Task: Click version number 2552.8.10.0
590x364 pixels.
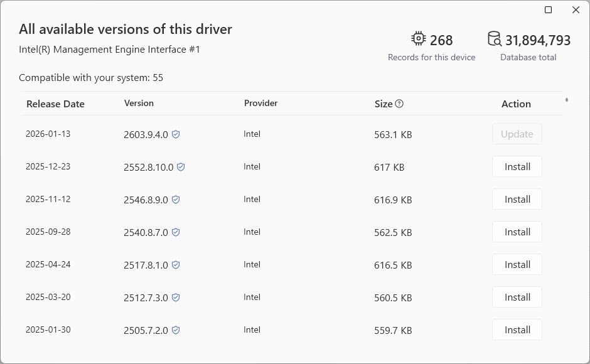Action: point(149,167)
